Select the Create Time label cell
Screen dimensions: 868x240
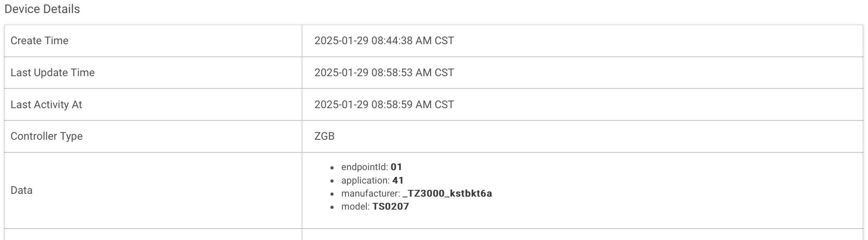coord(153,41)
